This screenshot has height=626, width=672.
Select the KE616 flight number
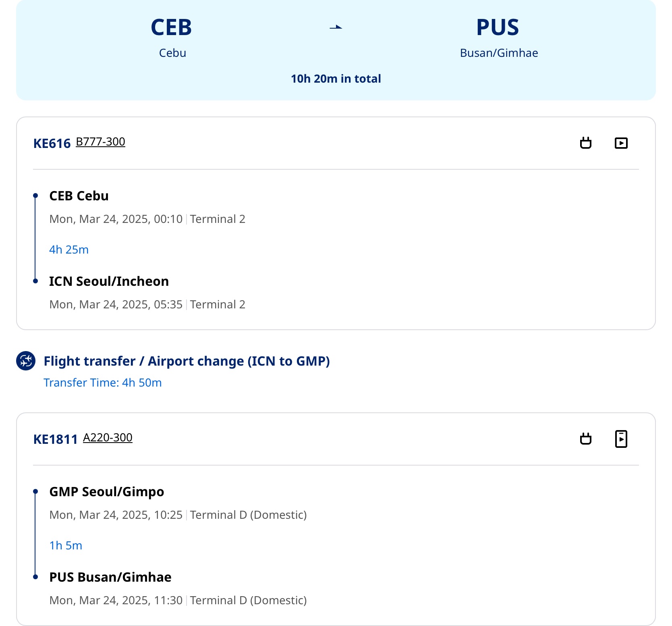pos(52,144)
